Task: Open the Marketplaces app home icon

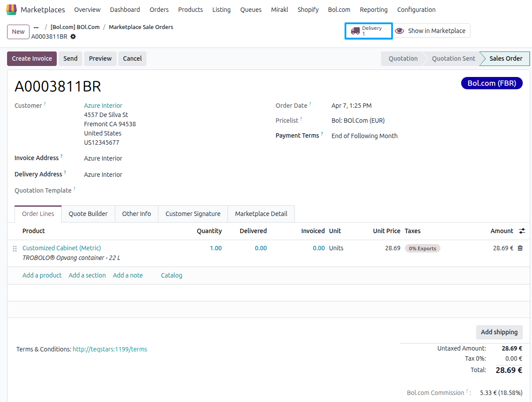Action: [x=11, y=9]
